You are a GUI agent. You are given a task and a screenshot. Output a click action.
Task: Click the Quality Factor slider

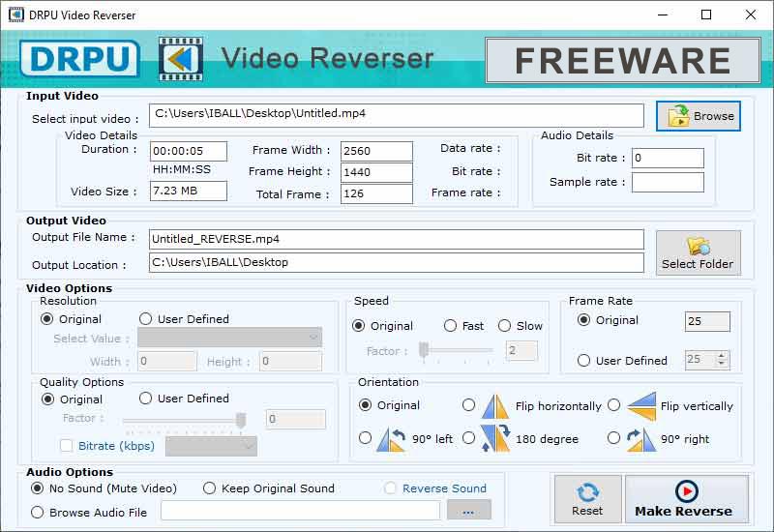click(x=184, y=421)
